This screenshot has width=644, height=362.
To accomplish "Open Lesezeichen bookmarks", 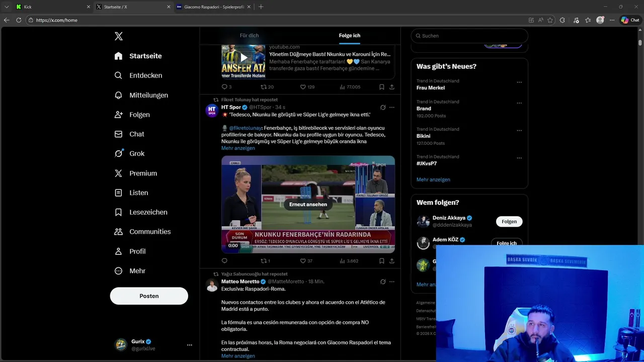I will (x=140, y=212).
